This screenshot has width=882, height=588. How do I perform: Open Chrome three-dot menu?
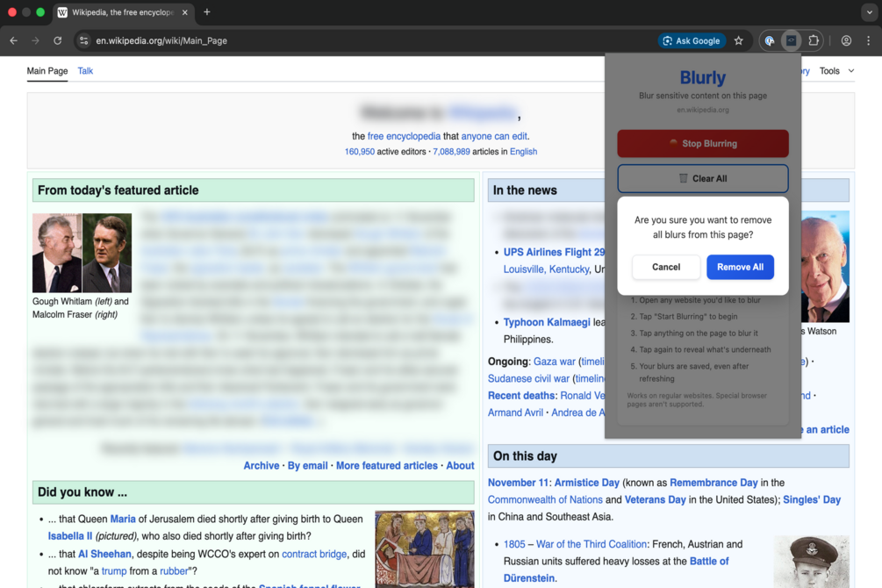coord(869,40)
